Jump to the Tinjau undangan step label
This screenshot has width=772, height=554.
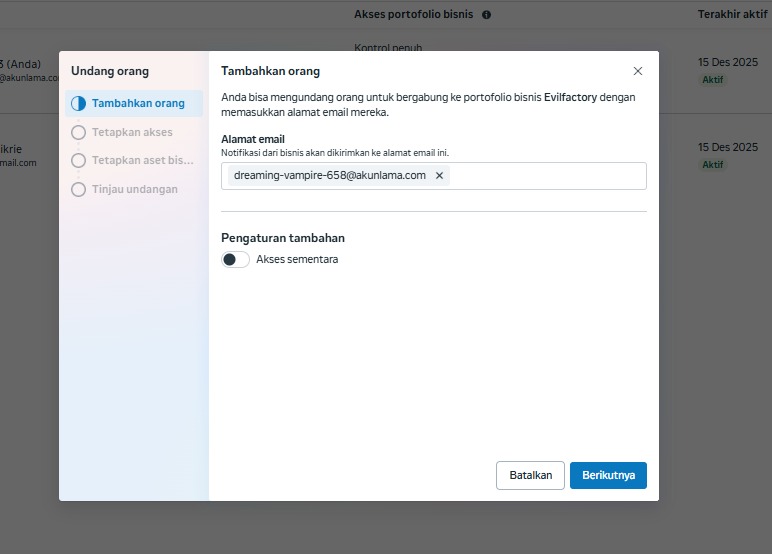[x=134, y=189]
